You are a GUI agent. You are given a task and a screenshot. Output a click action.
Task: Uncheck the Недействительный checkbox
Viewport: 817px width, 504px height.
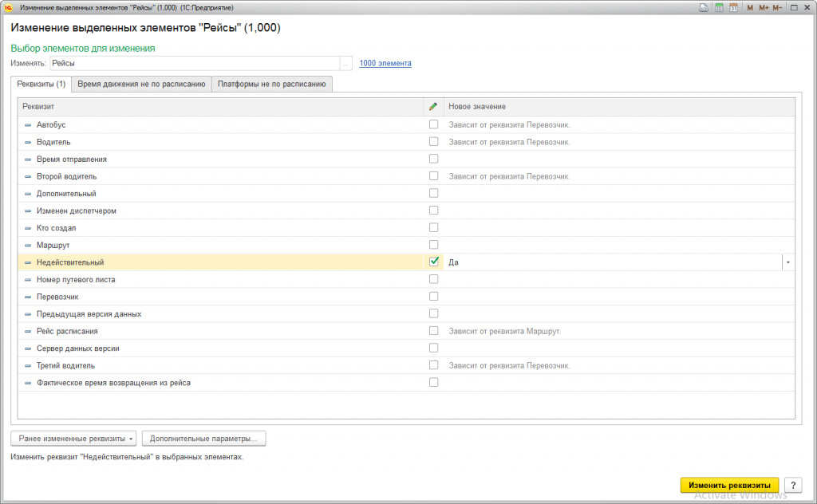(434, 262)
